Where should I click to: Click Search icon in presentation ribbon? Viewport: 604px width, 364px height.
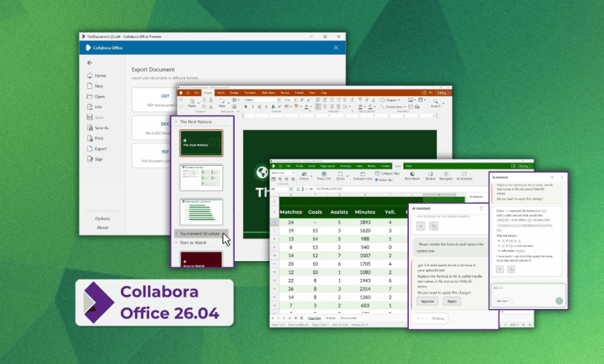[436, 103]
